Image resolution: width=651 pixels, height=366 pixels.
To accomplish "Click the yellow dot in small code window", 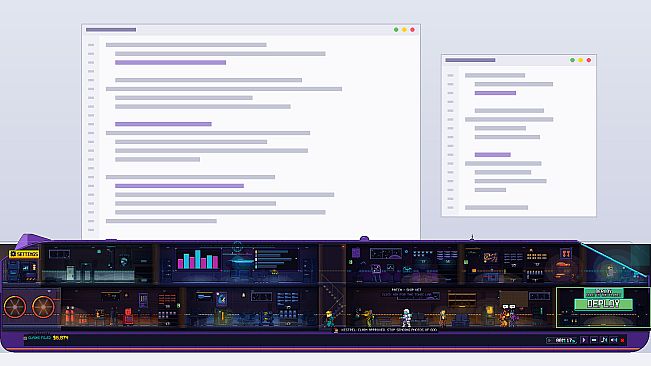I will [x=580, y=60].
